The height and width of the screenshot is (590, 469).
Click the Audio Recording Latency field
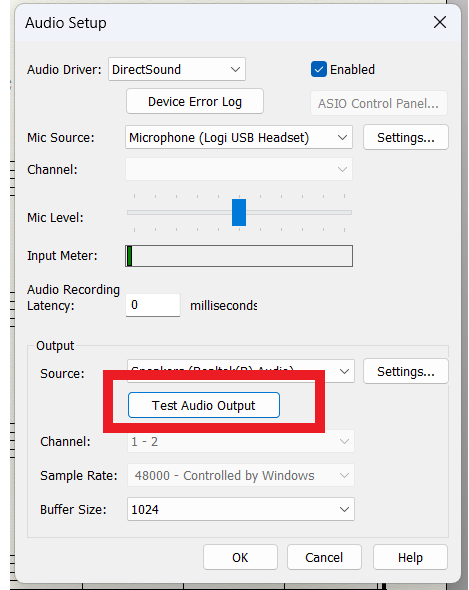click(x=153, y=305)
